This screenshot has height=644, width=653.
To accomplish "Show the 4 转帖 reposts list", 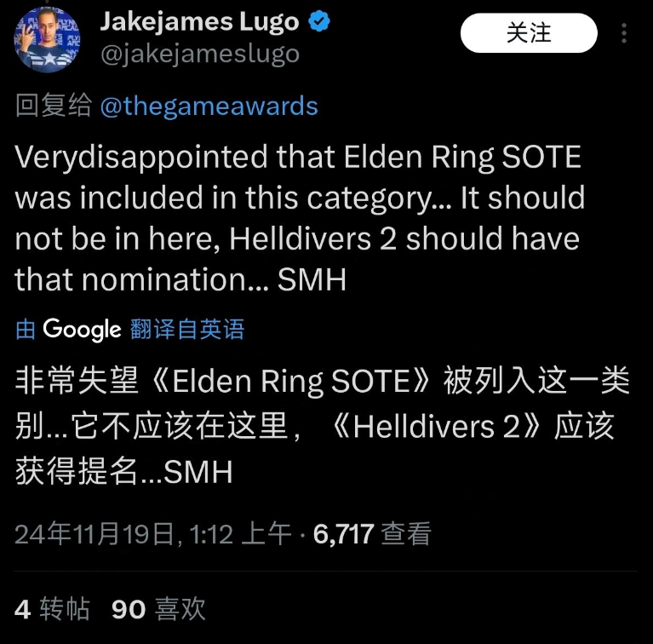I will click(x=52, y=609).
